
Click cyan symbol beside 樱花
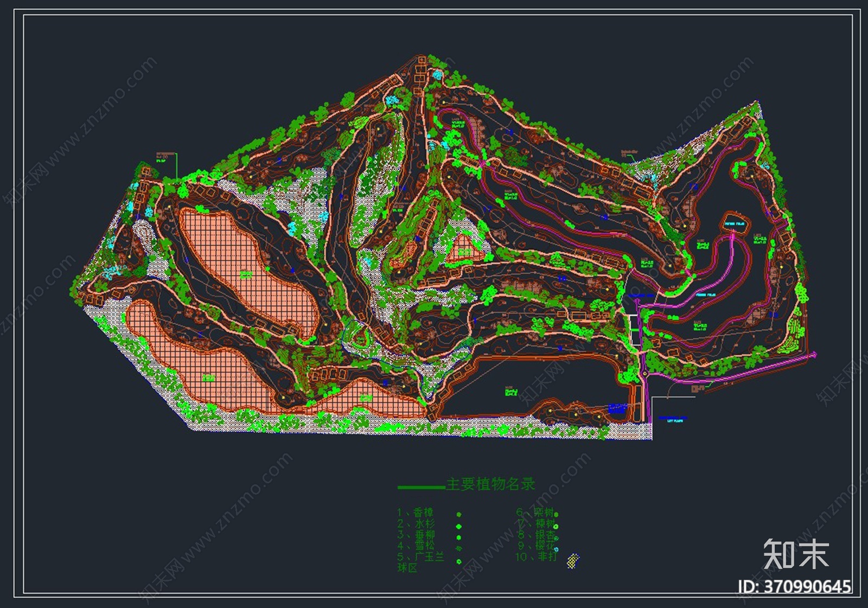pos(556,549)
